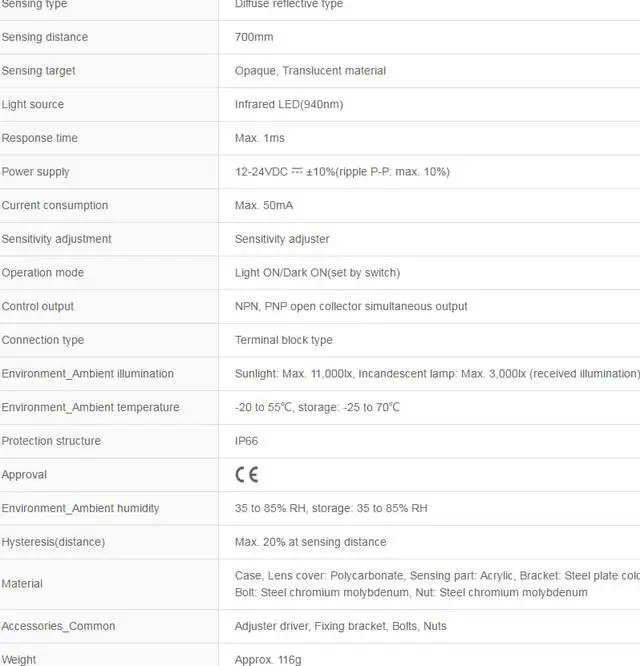The height and width of the screenshot is (666, 640).
Task: Click the Max. 50mA current value
Action: point(264,206)
